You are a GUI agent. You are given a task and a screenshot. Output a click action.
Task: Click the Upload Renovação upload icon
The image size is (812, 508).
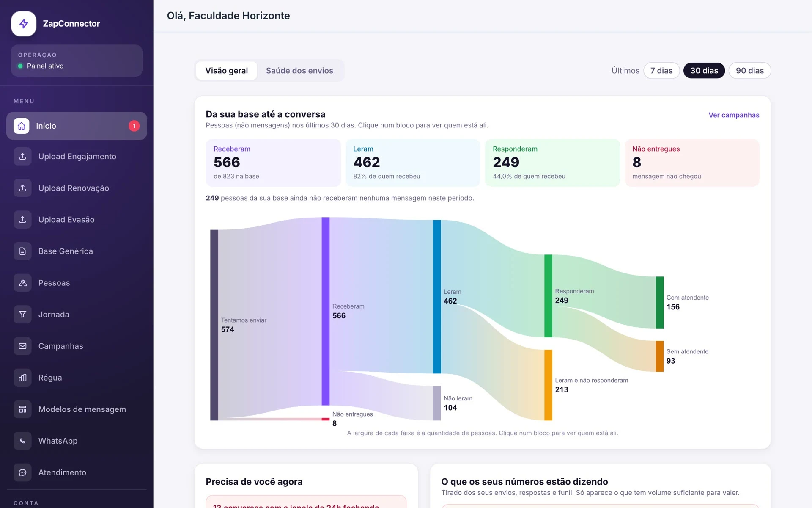22,188
